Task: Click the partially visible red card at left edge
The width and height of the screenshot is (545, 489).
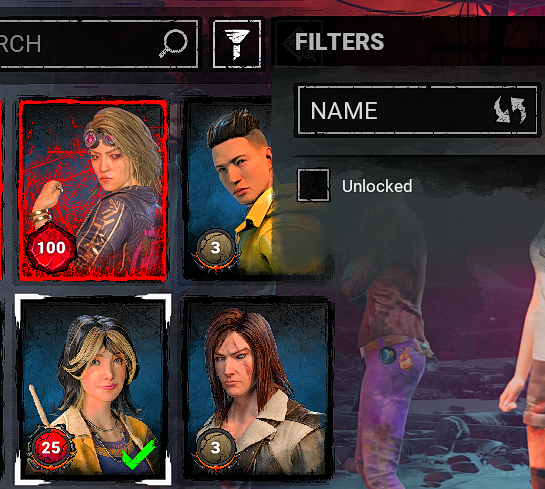Action: [1, 190]
